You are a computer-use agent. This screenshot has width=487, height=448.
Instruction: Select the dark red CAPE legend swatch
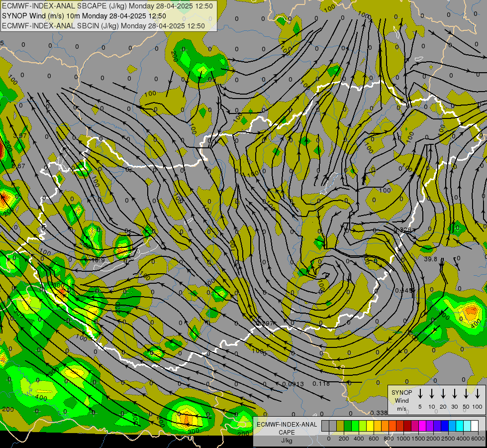coord(407,426)
